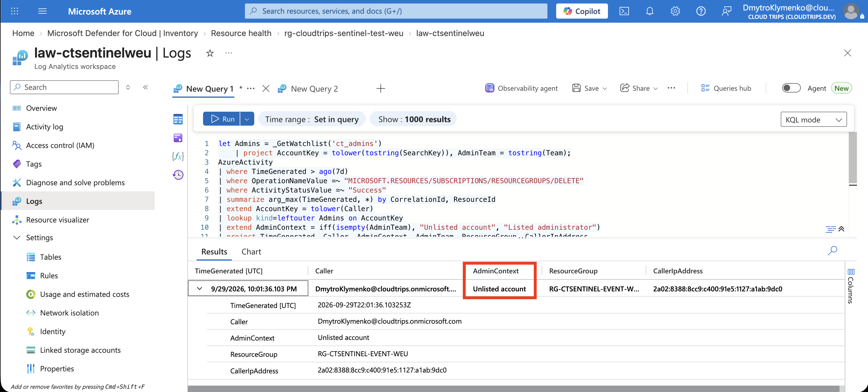Go to Resource health breadcrumb
Viewport: 868px width, 392px height.
tap(241, 33)
